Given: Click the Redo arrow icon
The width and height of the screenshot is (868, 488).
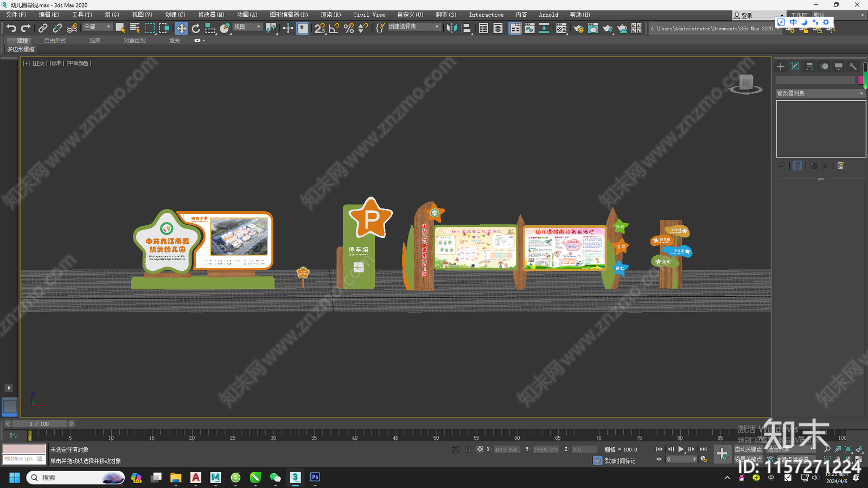Looking at the screenshot, I should pos(25,28).
